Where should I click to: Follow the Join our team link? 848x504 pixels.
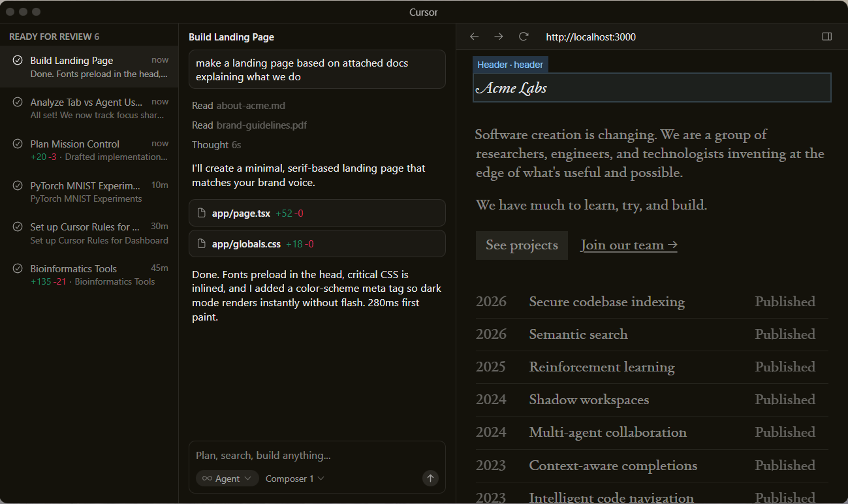(x=629, y=245)
